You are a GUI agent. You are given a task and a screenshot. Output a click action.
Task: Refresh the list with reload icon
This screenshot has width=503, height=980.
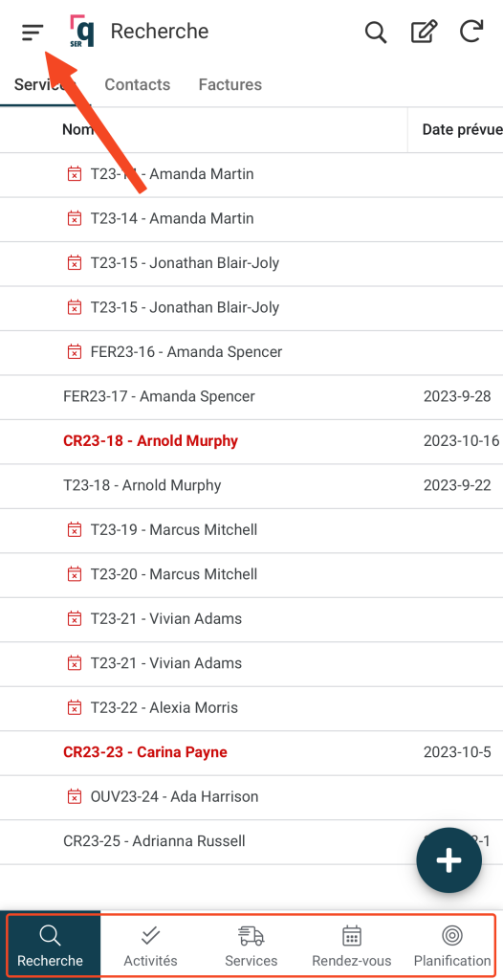pyautogui.click(x=471, y=32)
